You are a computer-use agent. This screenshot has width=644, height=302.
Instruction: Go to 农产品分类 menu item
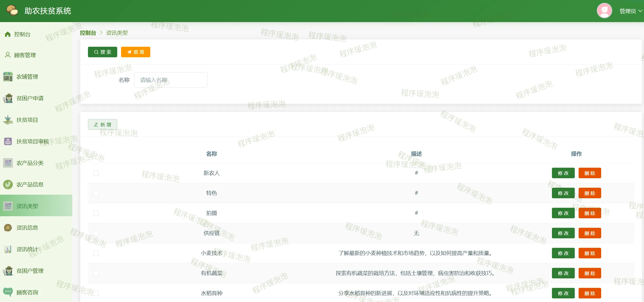point(30,163)
